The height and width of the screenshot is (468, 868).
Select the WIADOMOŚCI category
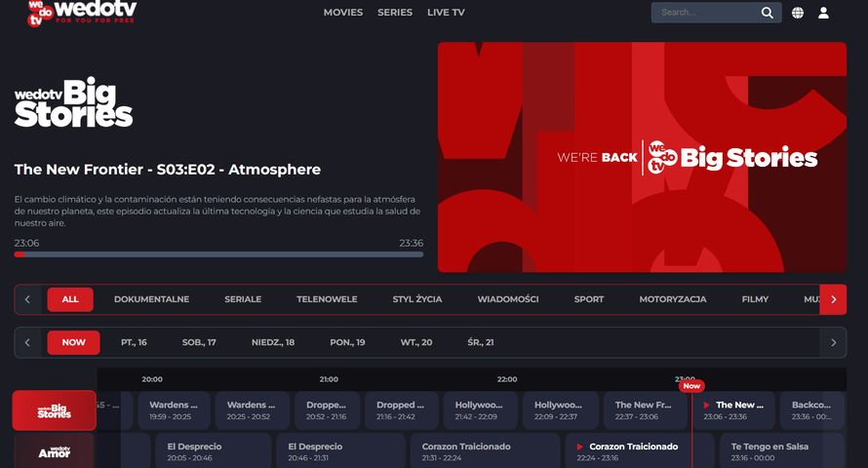[x=508, y=299]
